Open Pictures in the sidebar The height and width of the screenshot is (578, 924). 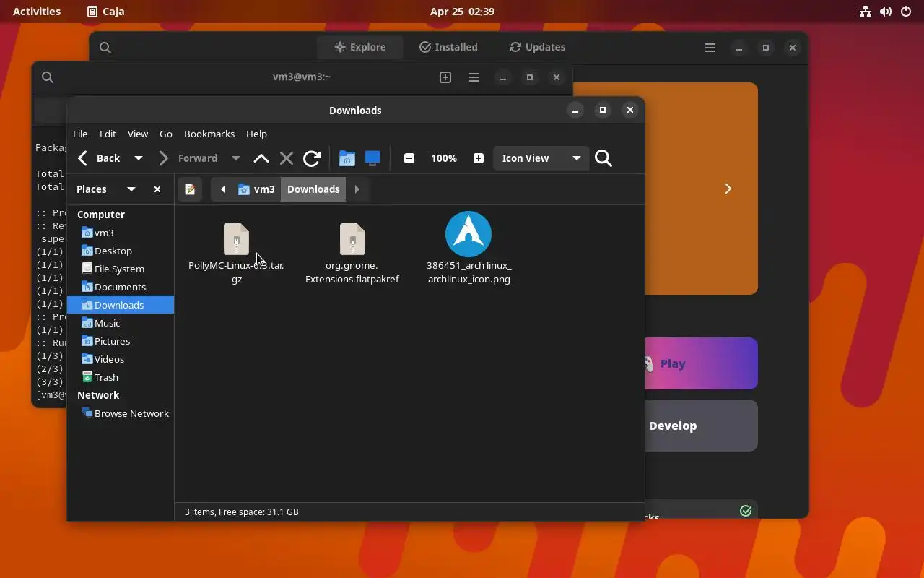coord(121,341)
